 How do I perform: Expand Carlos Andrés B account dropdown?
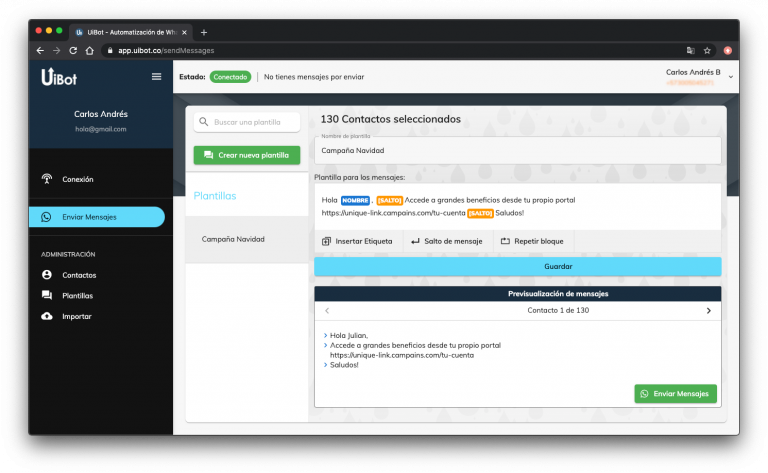coord(730,77)
